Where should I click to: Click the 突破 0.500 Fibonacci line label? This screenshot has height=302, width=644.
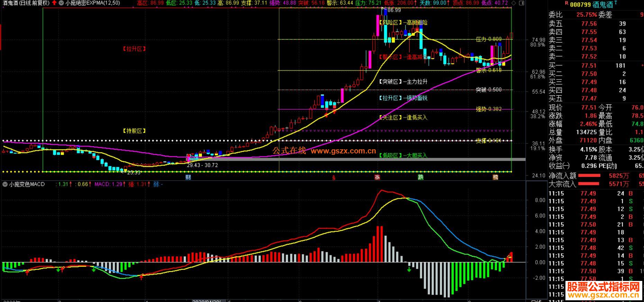click(x=489, y=90)
